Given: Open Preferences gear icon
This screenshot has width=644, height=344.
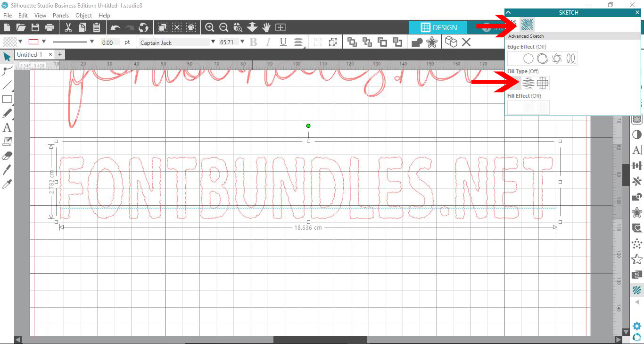Looking at the screenshot, I should point(637,326).
